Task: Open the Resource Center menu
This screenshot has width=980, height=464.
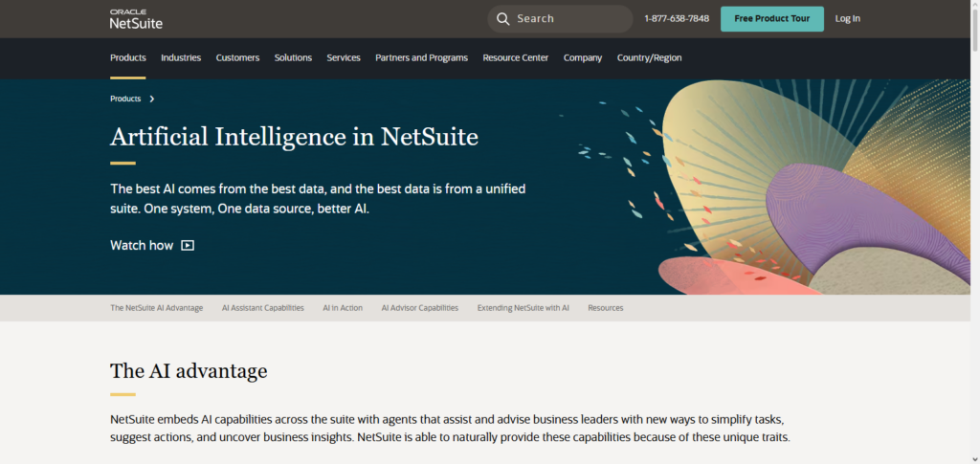Action: (x=516, y=57)
